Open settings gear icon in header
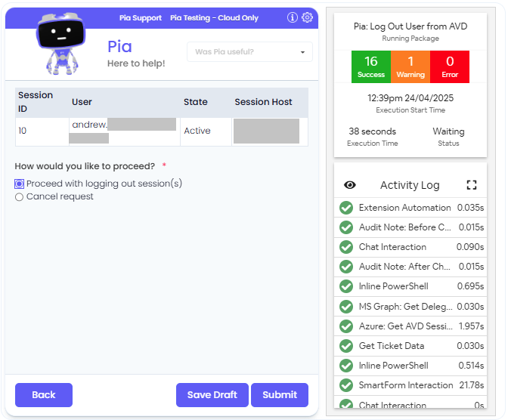508x420 pixels. click(307, 17)
